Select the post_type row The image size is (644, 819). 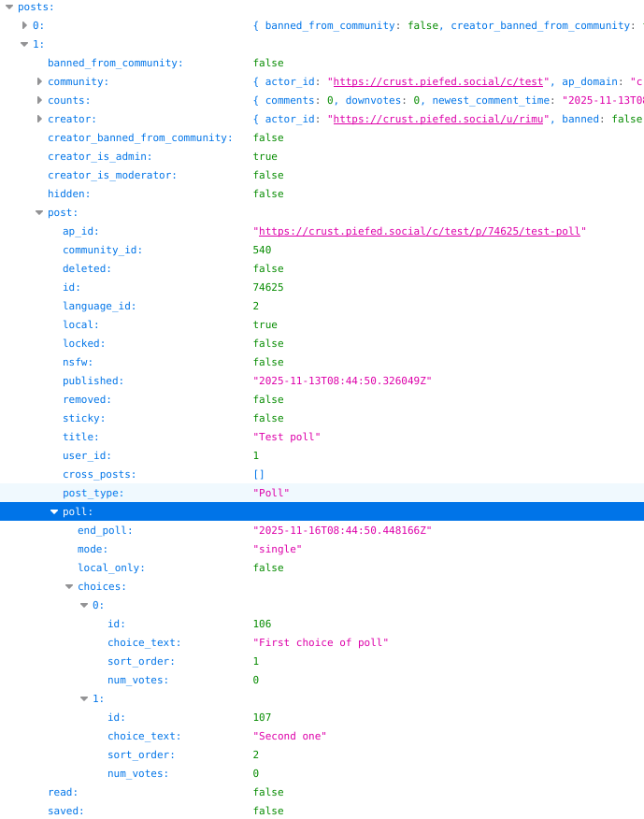93,493
